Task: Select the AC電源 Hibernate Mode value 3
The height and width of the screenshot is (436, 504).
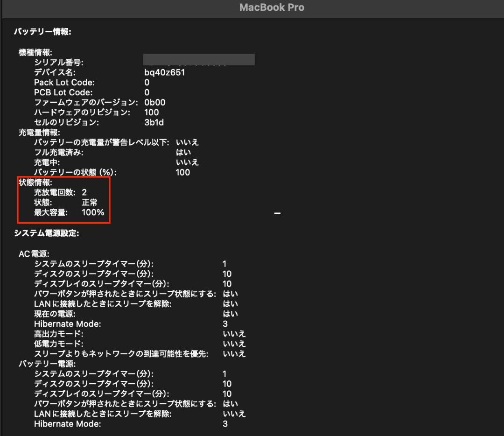Action: coord(224,323)
